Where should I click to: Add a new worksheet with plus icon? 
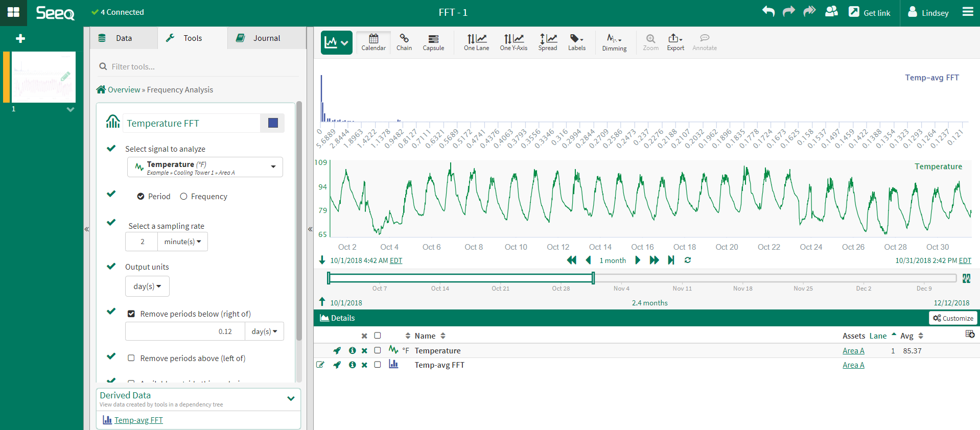click(20, 39)
